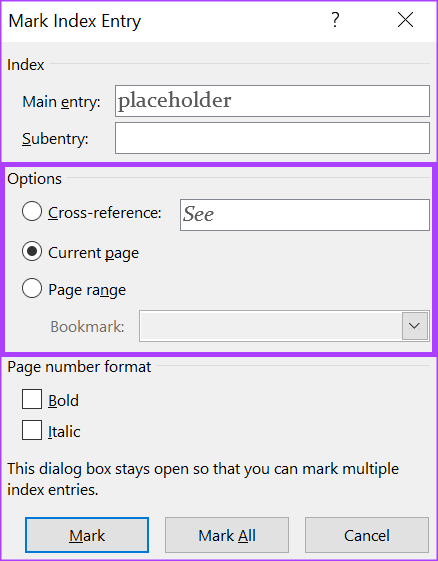438x561 pixels.
Task: Cancel the index entry dialog
Action: tap(367, 535)
